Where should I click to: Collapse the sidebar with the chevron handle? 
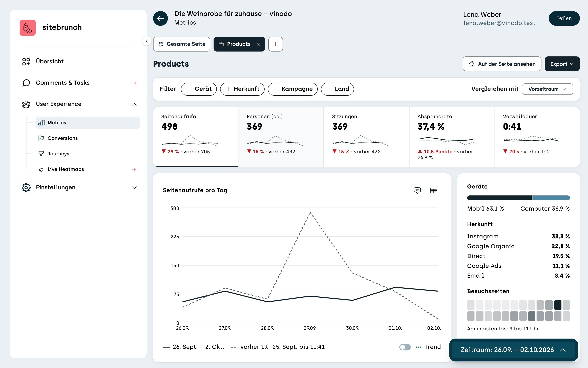(147, 41)
